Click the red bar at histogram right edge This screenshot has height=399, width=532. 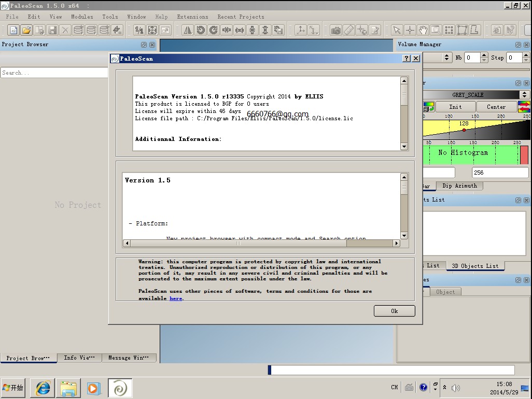point(524,155)
